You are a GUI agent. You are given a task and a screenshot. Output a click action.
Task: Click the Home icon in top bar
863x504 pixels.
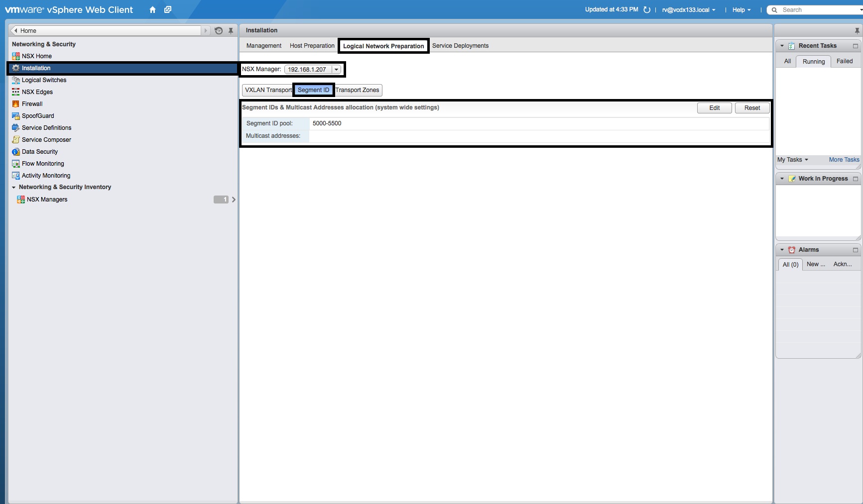coord(152,10)
